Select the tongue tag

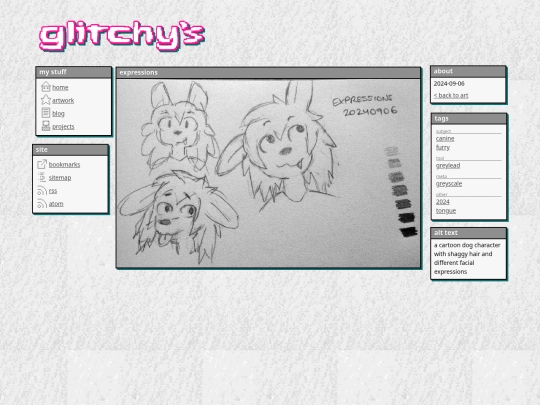[446, 211]
